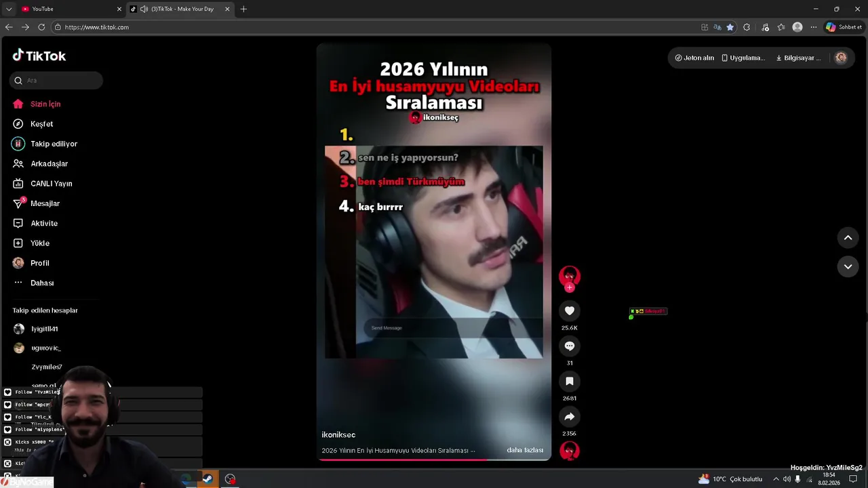
Task: Go to next video with down chevron
Action: tap(848, 266)
